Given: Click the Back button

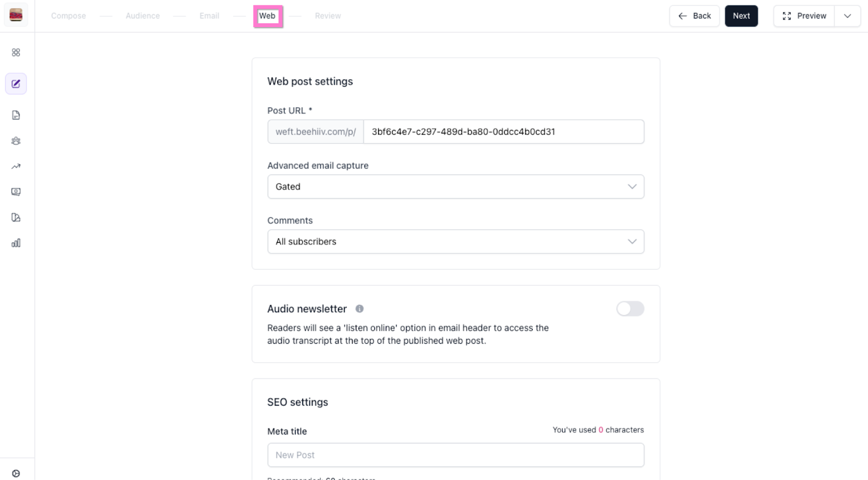Looking at the screenshot, I should [x=694, y=16].
